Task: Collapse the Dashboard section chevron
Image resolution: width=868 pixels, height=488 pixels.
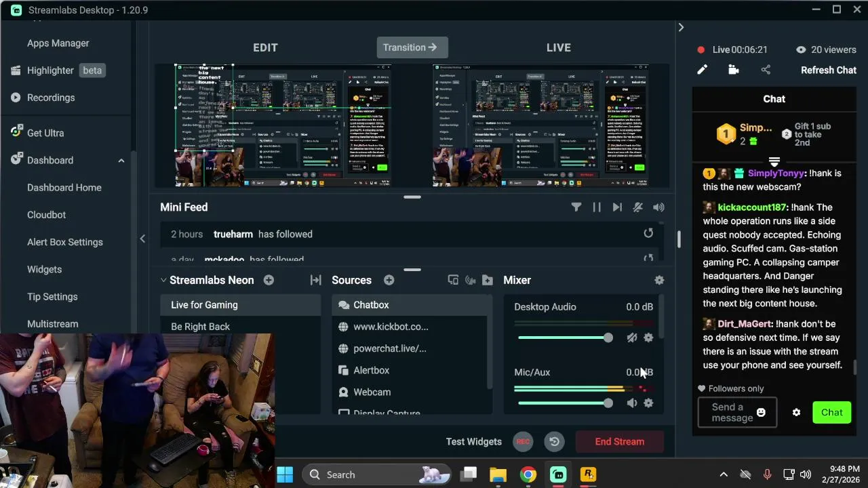Action: 121,161
